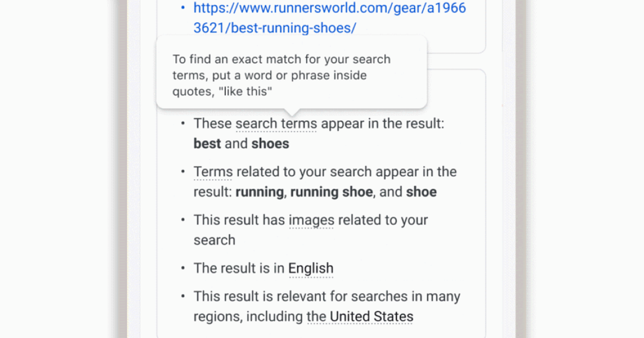Viewport: 644px width, 338px height.
Task: Click the dotted-underlined "search terms" text
Action: [276, 123]
